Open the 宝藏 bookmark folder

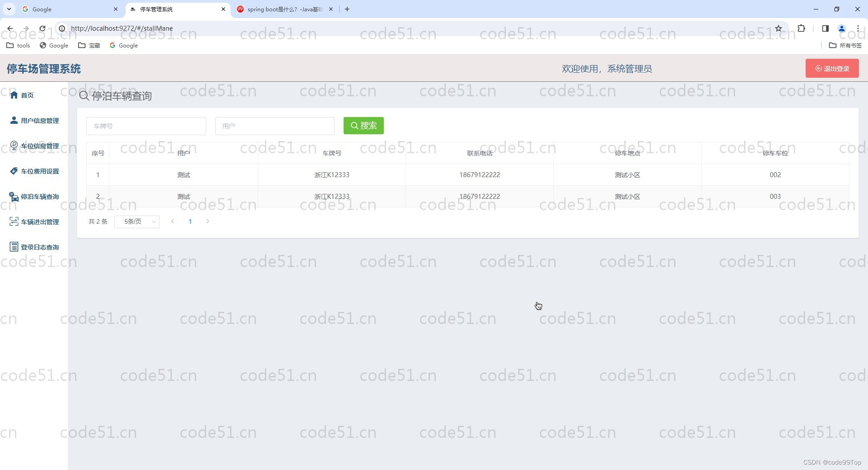pyautogui.click(x=89, y=45)
